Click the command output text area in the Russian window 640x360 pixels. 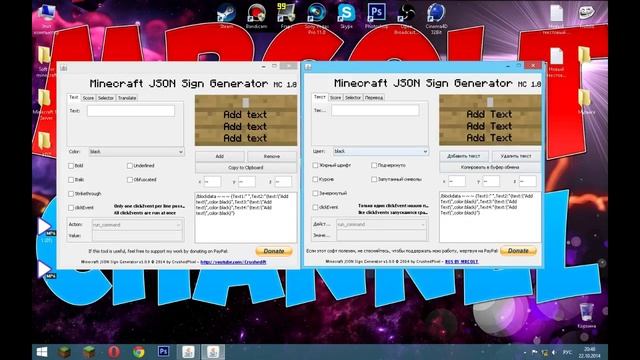(490, 217)
